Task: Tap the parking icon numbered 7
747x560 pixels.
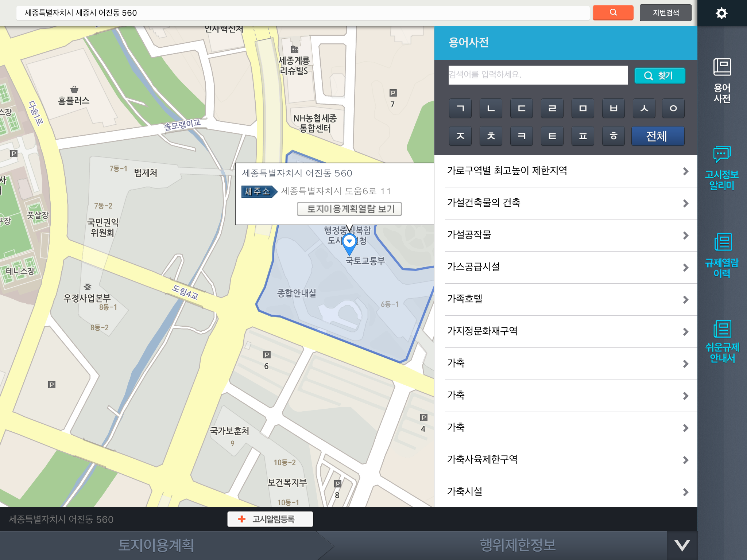Action: [393, 93]
